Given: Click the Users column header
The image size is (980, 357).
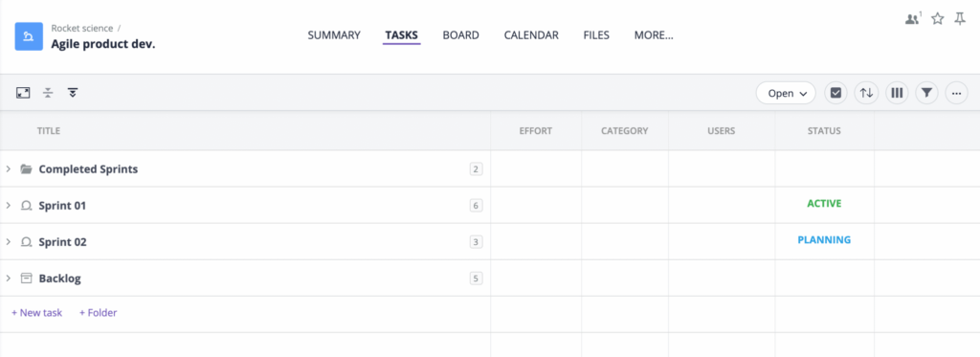Looking at the screenshot, I should point(722,131).
